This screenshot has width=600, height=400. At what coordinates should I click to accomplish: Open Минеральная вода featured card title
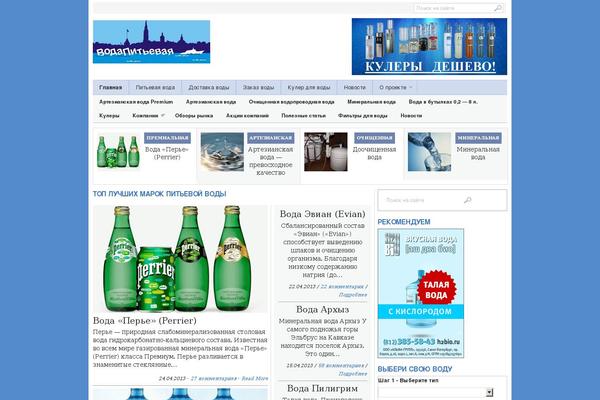[478, 153]
